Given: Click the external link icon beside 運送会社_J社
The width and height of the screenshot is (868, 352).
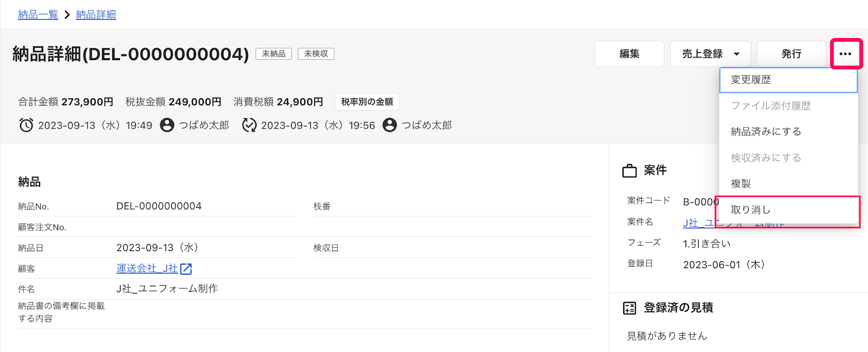Looking at the screenshot, I should coord(186,268).
